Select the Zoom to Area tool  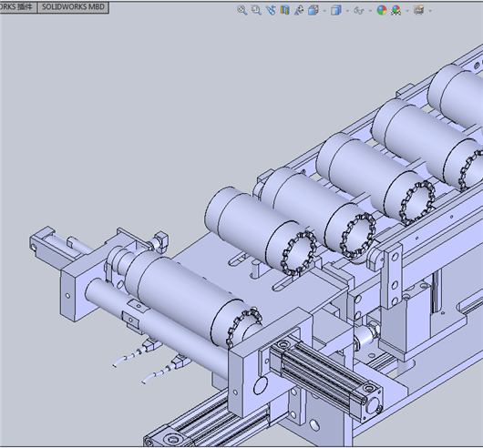tap(256, 10)
